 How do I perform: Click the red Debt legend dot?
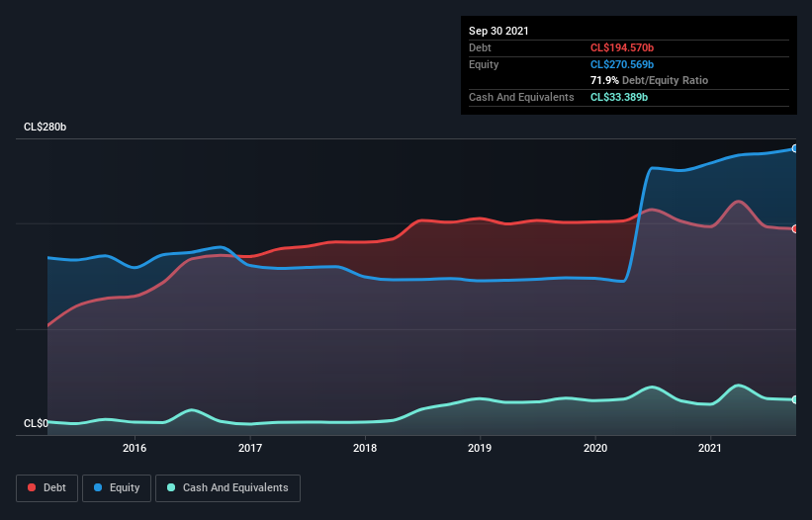(x=32, y=488)
